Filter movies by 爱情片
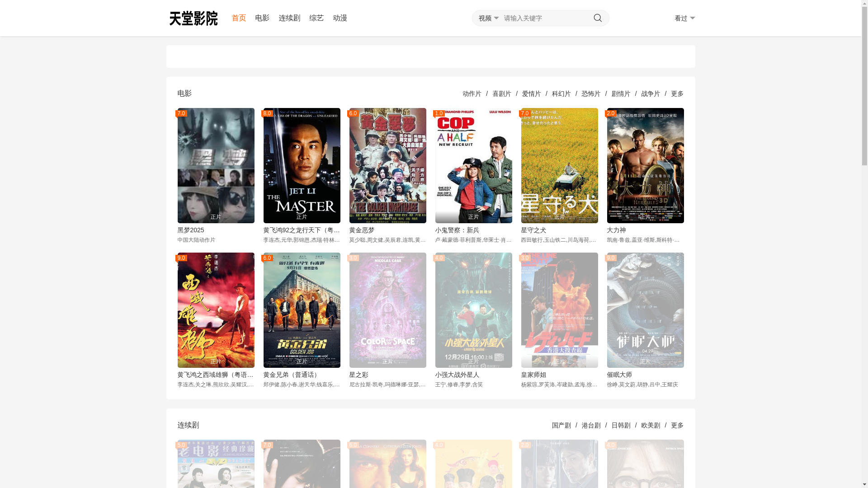 532,94
